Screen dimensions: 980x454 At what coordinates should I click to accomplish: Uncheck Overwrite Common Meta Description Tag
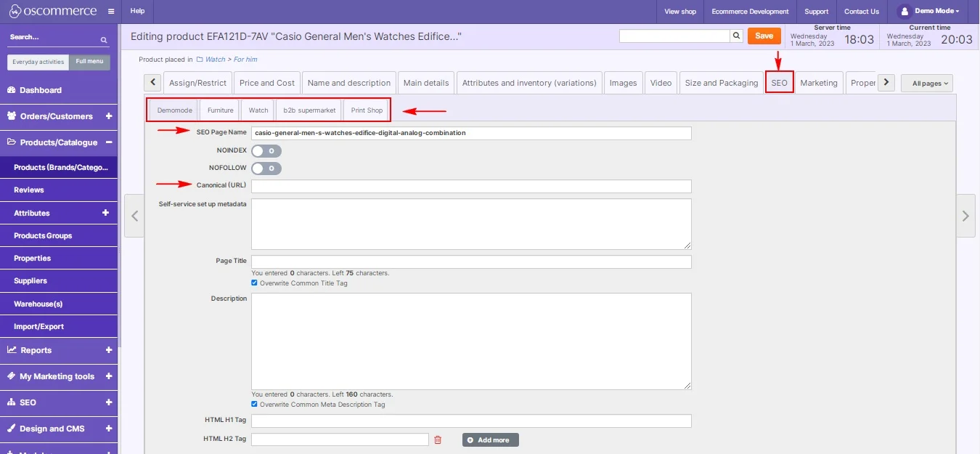tap(254, 405)
